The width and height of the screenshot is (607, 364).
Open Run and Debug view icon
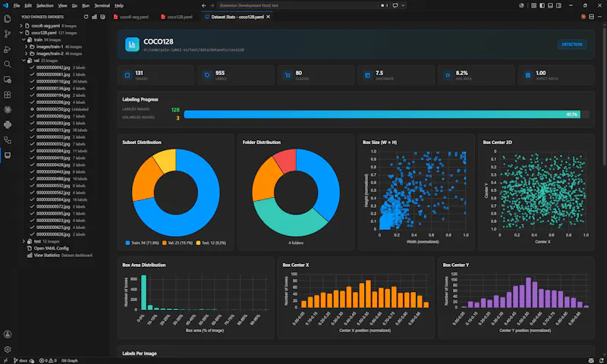click(8, 49)
